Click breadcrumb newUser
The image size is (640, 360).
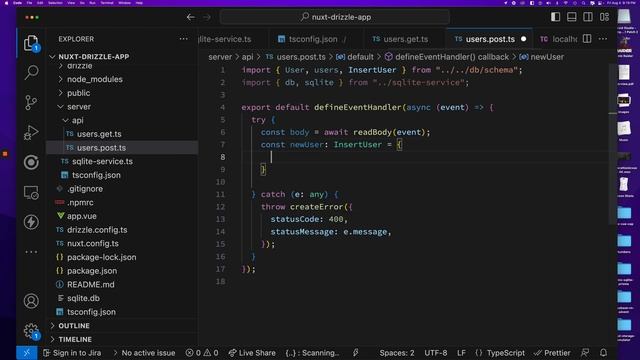pos(542,57)
